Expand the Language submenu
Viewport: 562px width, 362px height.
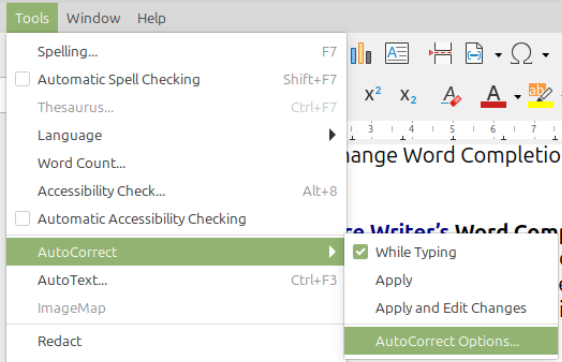(x=176, y=135)
